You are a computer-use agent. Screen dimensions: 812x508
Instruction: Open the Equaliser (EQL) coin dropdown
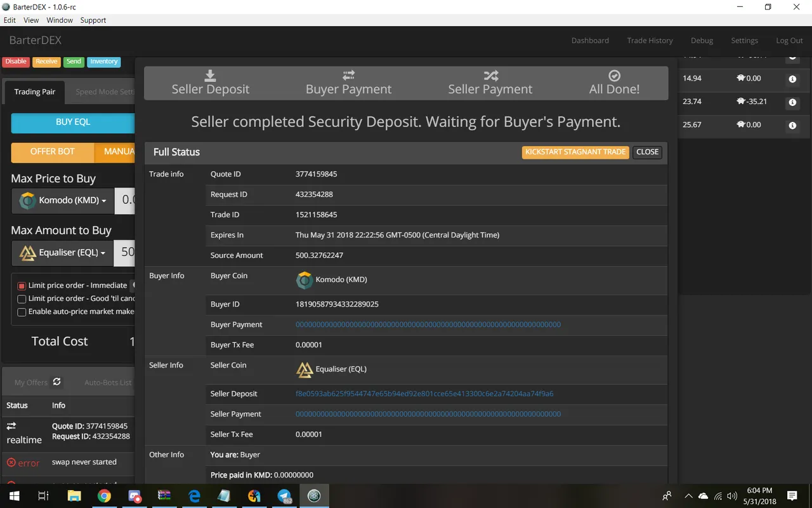tap(62, 253)
